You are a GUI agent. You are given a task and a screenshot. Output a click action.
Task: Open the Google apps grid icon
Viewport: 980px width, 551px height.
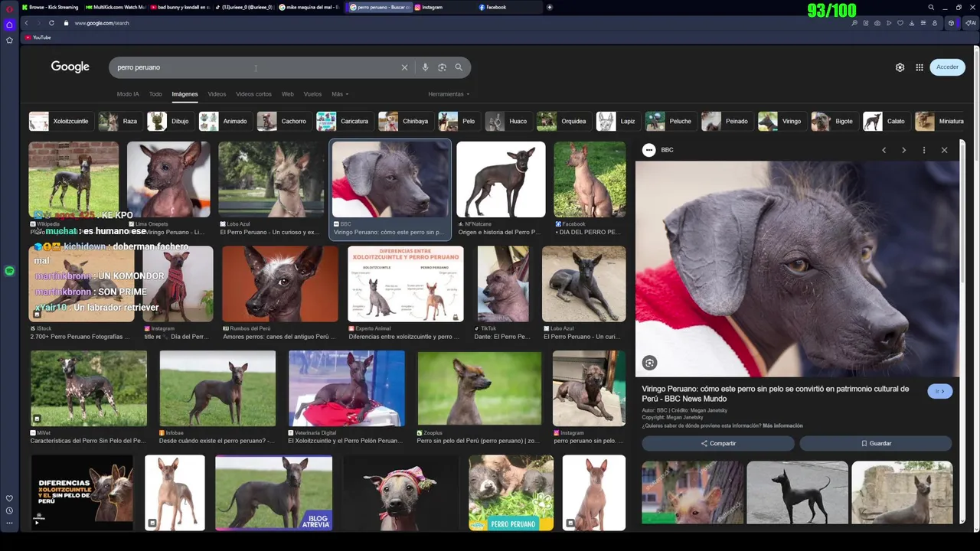click(x=920, y=67)
